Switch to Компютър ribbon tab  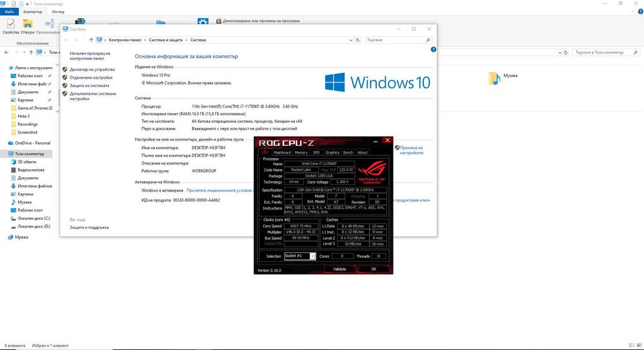[x=32, y=12]
